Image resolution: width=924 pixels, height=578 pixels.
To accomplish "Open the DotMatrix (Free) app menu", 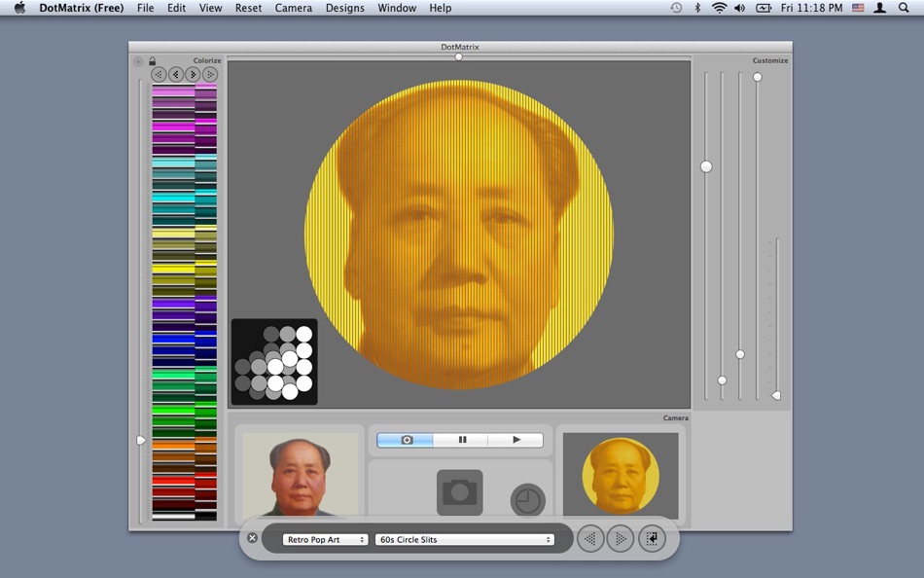I will pos(82,8).
